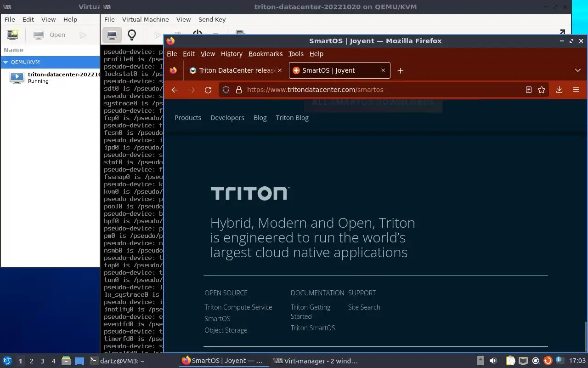The width and height of the screenshot is (588, 368).
Task: Open the Object Storage footer link
Action: (226, 330)
